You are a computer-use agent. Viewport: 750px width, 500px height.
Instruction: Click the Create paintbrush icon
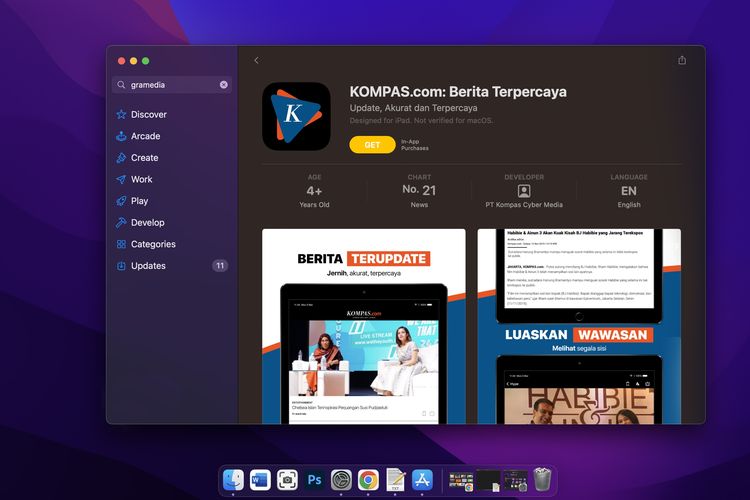(121, 157)
